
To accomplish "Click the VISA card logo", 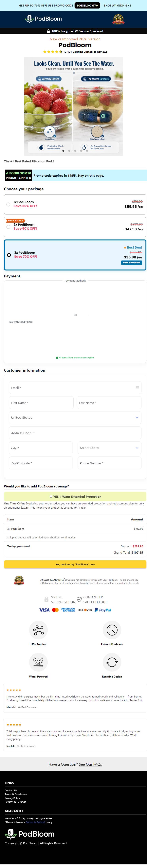I will click(x=44, y=610).
